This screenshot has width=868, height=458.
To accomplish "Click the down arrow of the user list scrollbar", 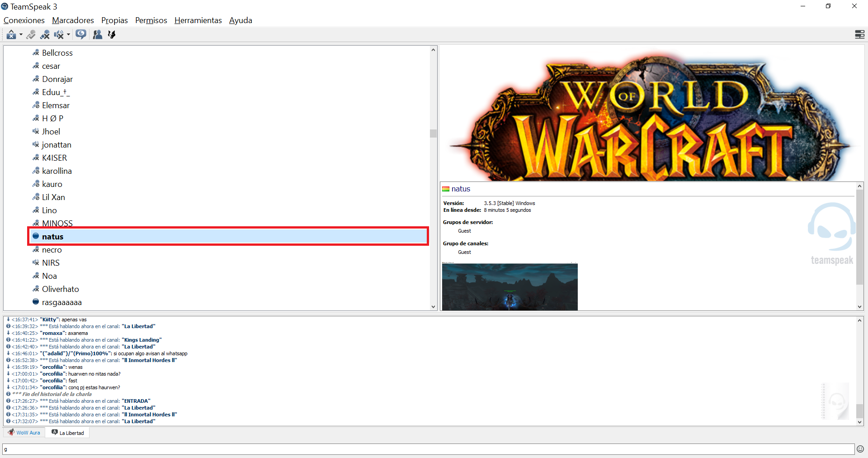I will point(434,307).
